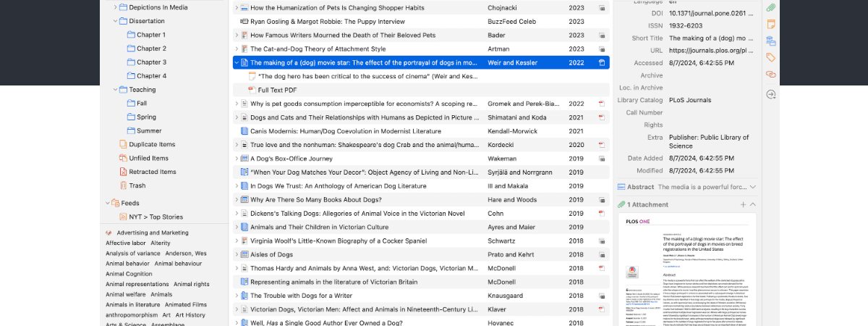Viewport: 868px width, 326px height.
Task: Click the Retracted Items icon
Action: tap(122, 172)
